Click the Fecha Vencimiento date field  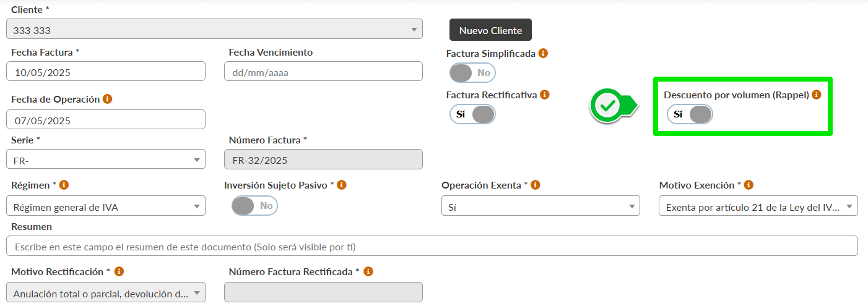pyautogui.click(x=323, y=71)
